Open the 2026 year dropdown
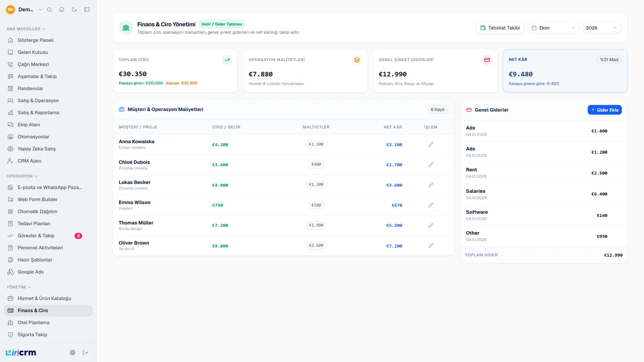The image size is (644, 362). [x=601, y=28]
